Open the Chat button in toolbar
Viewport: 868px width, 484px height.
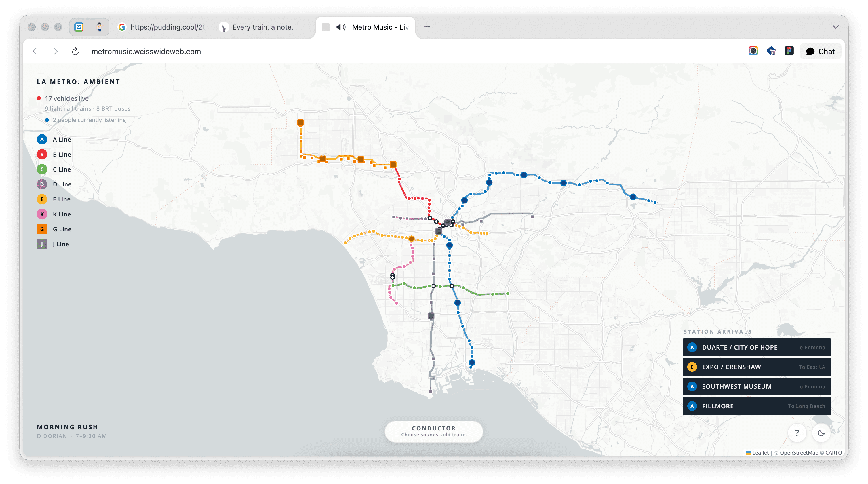point(821,52)
